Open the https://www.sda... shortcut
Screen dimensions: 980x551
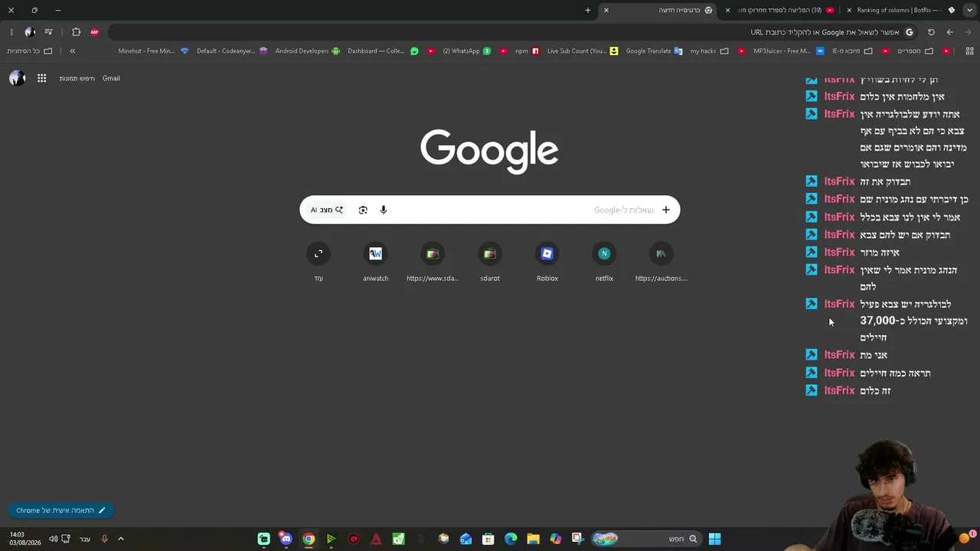click(433, 262)
